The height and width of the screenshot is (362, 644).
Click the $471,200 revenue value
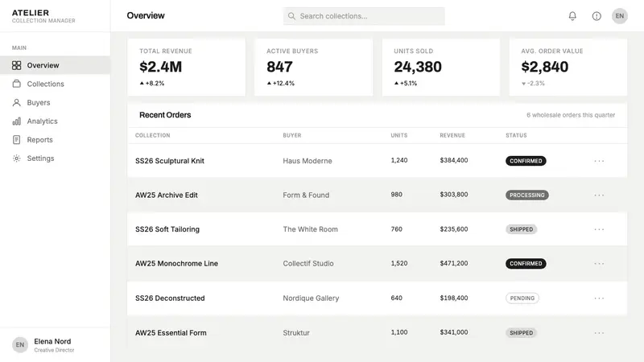click(x=454, y=264)
